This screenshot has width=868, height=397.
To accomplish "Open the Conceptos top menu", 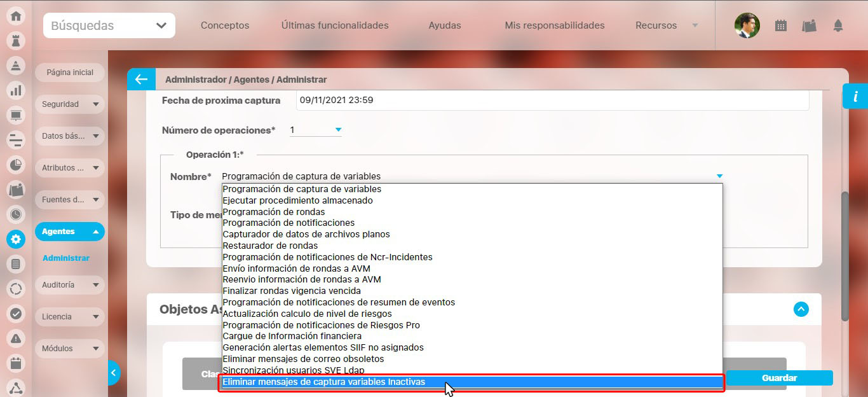I will click(x=225, y=25).
